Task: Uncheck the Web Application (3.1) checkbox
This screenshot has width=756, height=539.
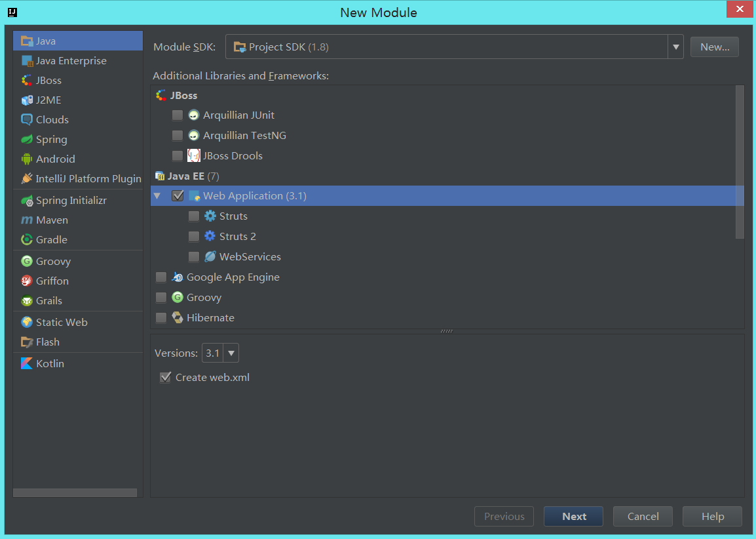Action: (x=178, y=195)
